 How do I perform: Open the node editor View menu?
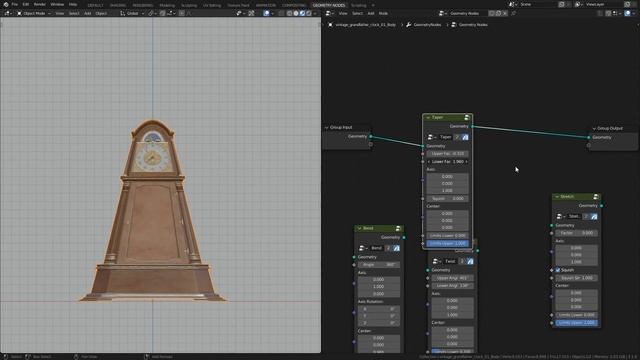[x=343, y=13]
